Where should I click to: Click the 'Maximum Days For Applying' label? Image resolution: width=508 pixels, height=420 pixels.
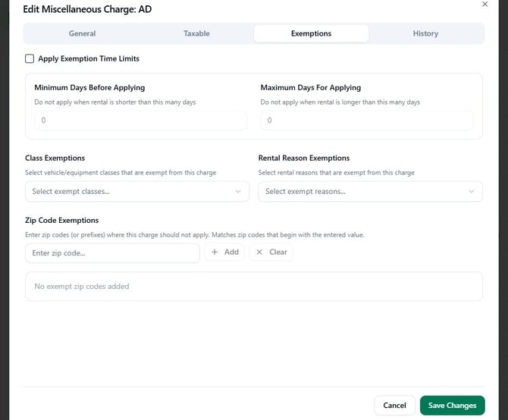tap(311, 87)
